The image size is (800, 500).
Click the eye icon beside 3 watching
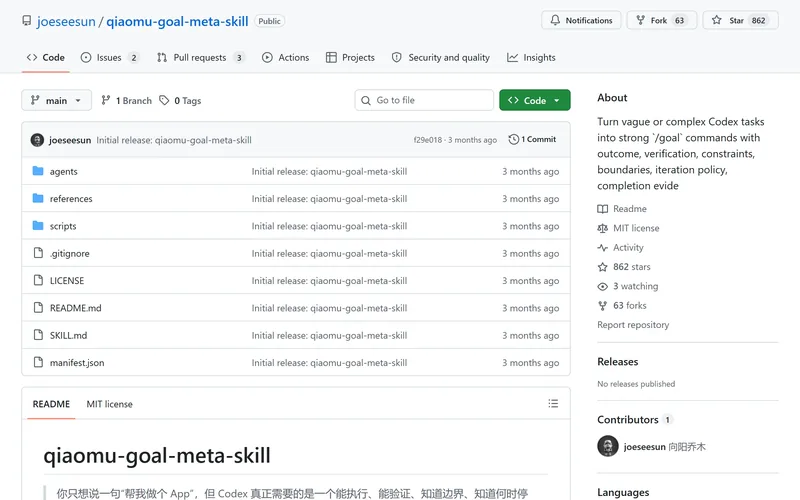tap(603, 286)
